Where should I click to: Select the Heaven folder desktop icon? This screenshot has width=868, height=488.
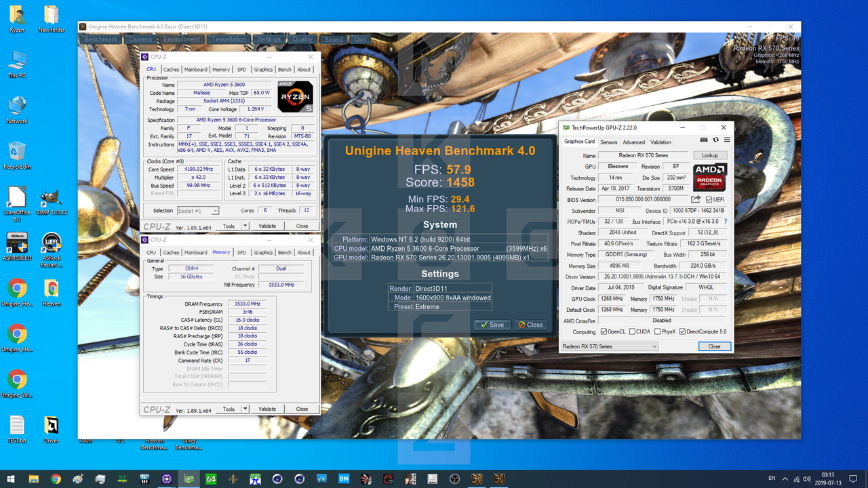point(51,293)
